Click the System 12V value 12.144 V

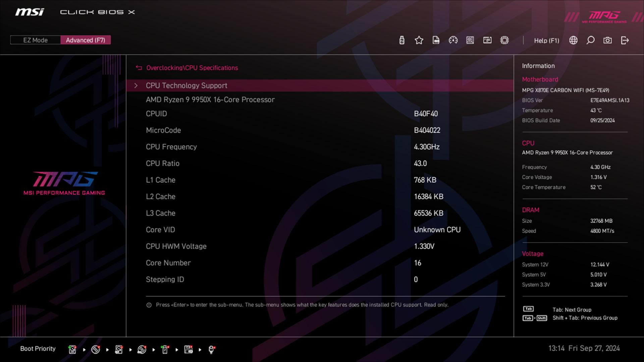tap(600, 264)
